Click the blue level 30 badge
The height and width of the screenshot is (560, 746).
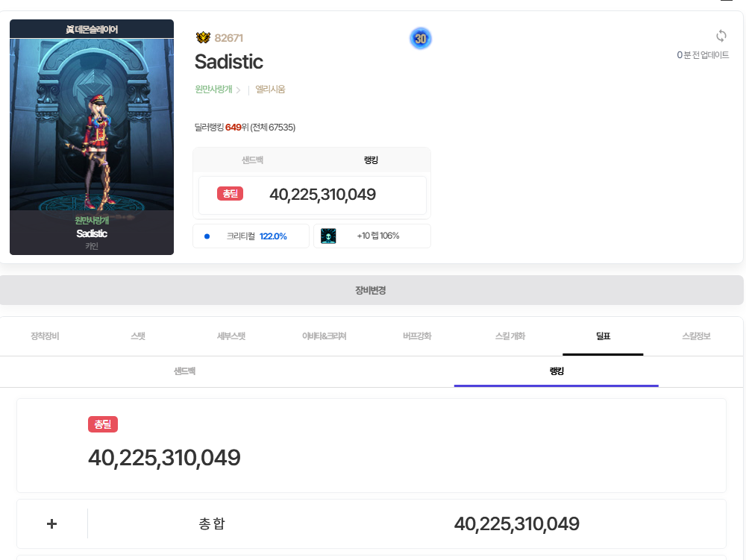[x=420, y=39]
